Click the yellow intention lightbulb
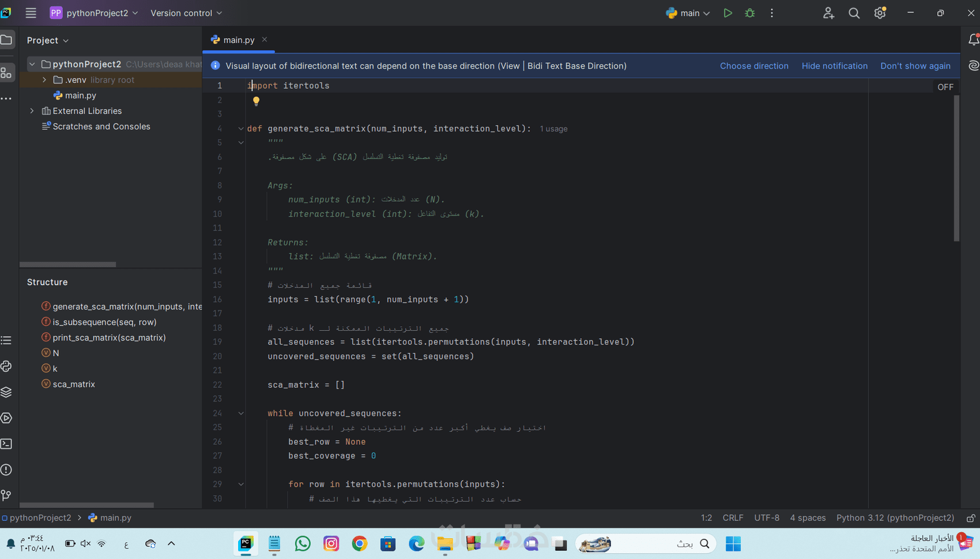This screenshot has height=559, width=980. tap(256, 101)
